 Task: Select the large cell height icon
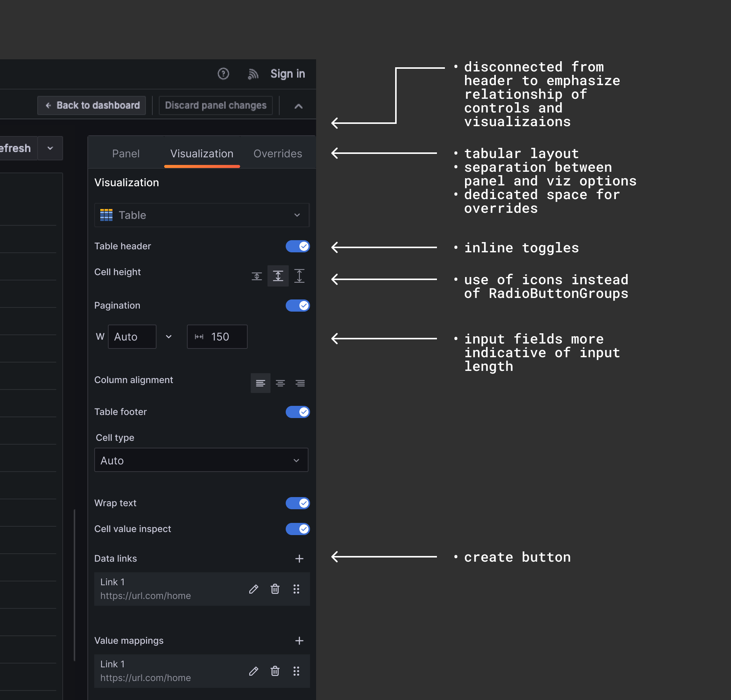(x=299, y=276)
